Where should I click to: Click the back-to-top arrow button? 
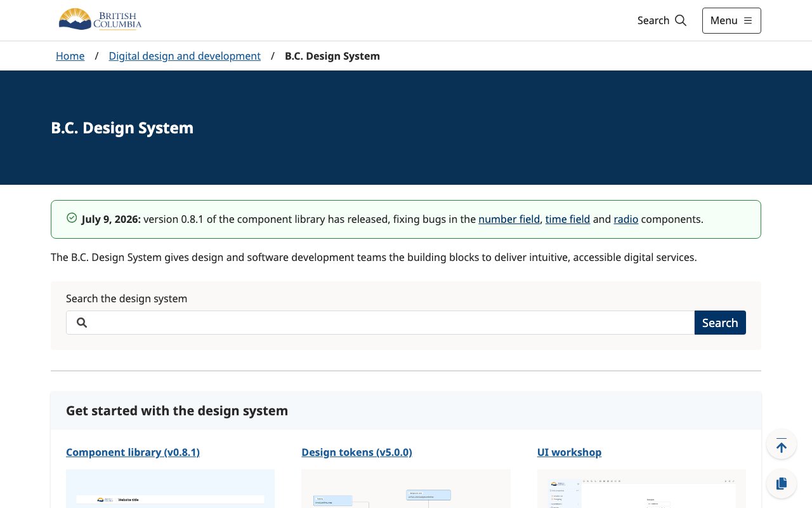[782, 445]
